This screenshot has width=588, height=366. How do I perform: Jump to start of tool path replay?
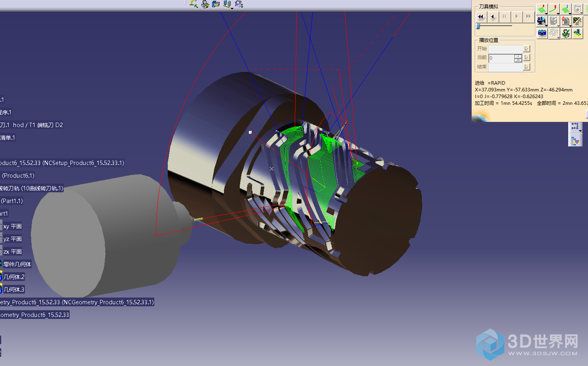481,17
